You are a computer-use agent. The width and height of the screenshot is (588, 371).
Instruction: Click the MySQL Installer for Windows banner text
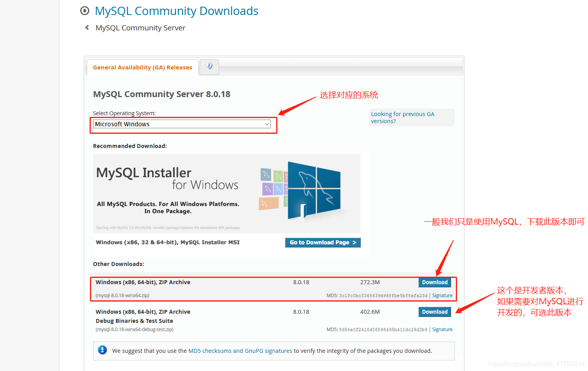167,178
